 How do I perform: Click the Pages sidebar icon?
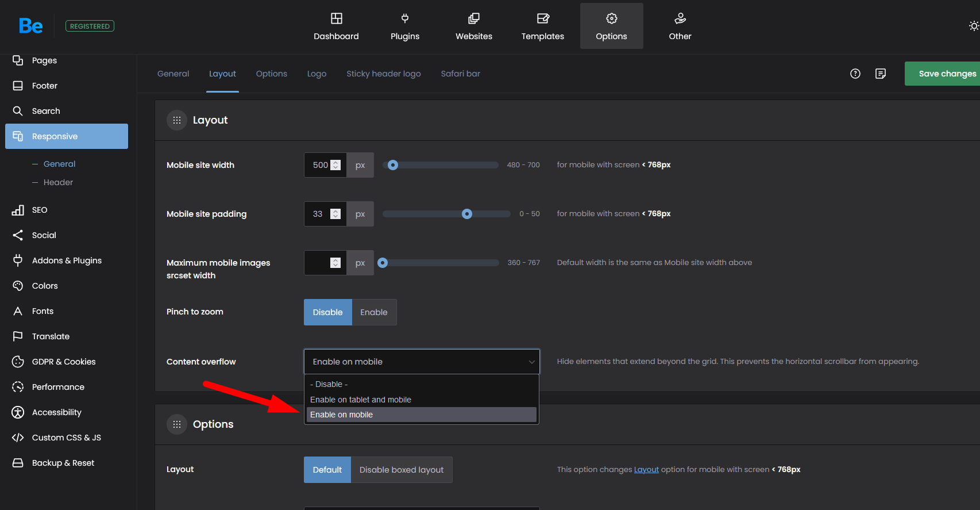pyautogui.click(x=18, y=60)
